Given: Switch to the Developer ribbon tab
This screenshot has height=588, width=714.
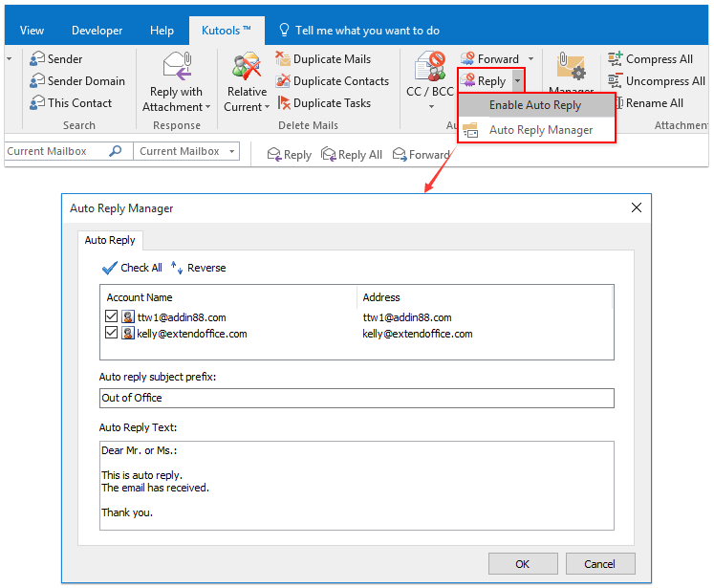Looking at the screenshot, I should pyautogui.click(x=97, y=31).
